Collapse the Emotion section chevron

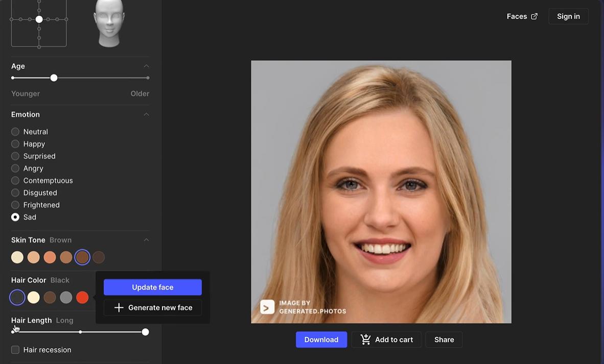tap(146, 114)
